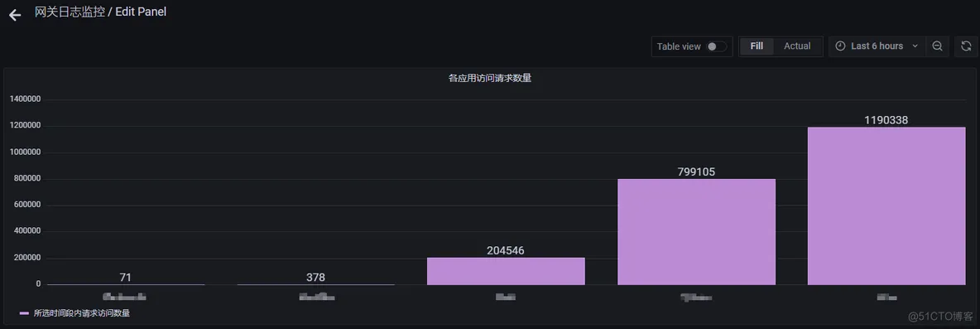Click the breadcrumb 网关日志监控 / Edit Panel
The image size is (980, 329).
coord(101,12)
